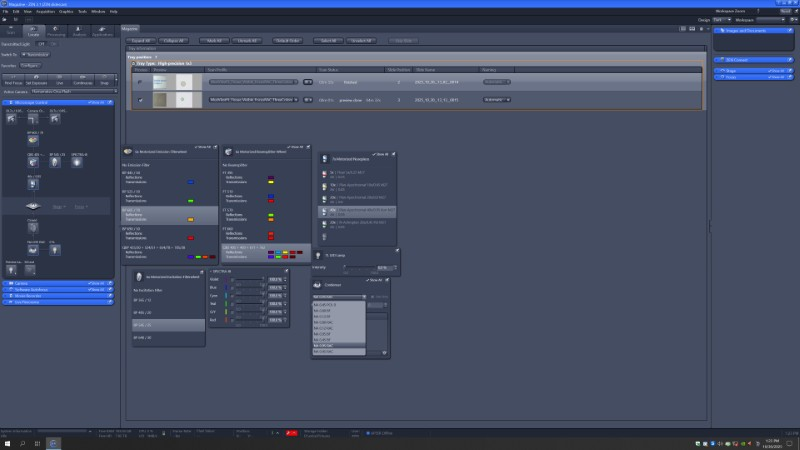Open the Processing tab
The image size is (800, 450).
click(57, 32)
